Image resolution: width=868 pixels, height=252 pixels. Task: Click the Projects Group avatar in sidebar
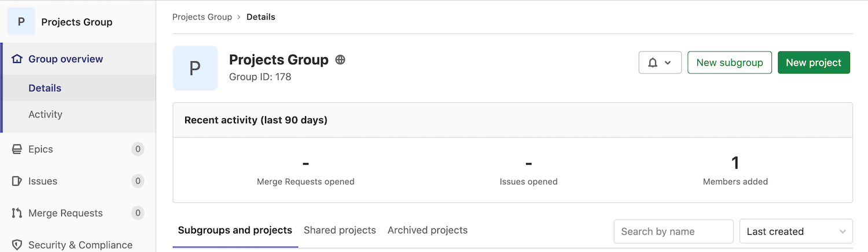click(21, 22)
